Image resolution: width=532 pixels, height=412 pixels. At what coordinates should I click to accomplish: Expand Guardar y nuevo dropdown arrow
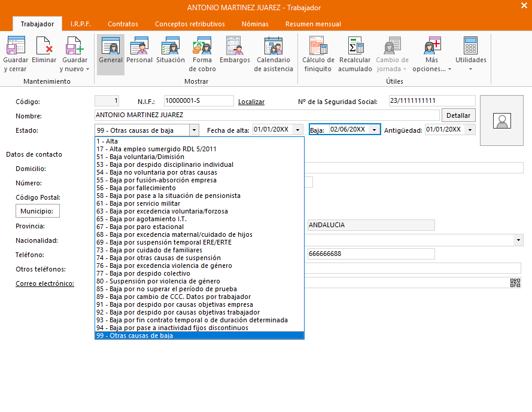point(87,69)
